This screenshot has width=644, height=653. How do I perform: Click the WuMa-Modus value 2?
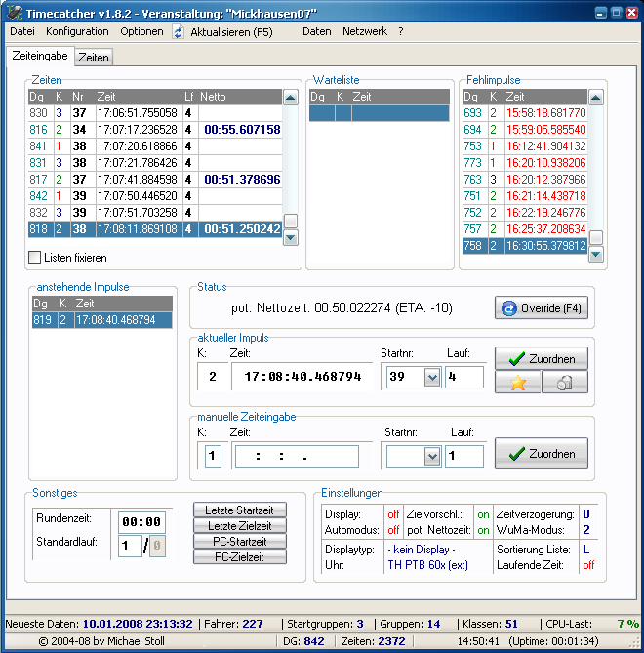click(586, 530)
